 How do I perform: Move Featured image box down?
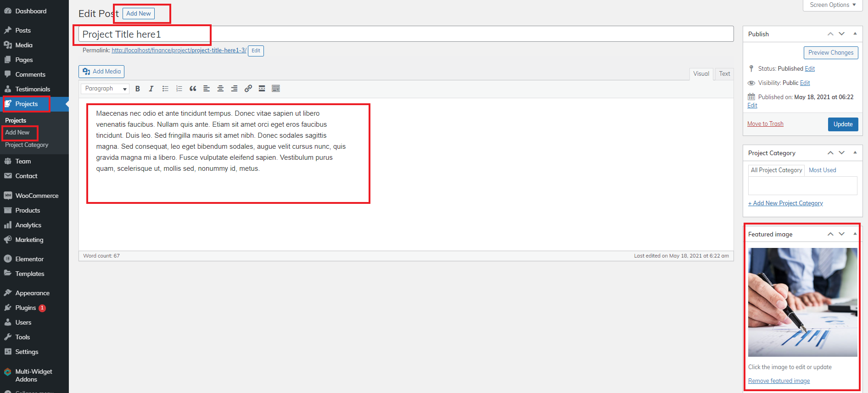pyautogui.click(x=841, y=234)
